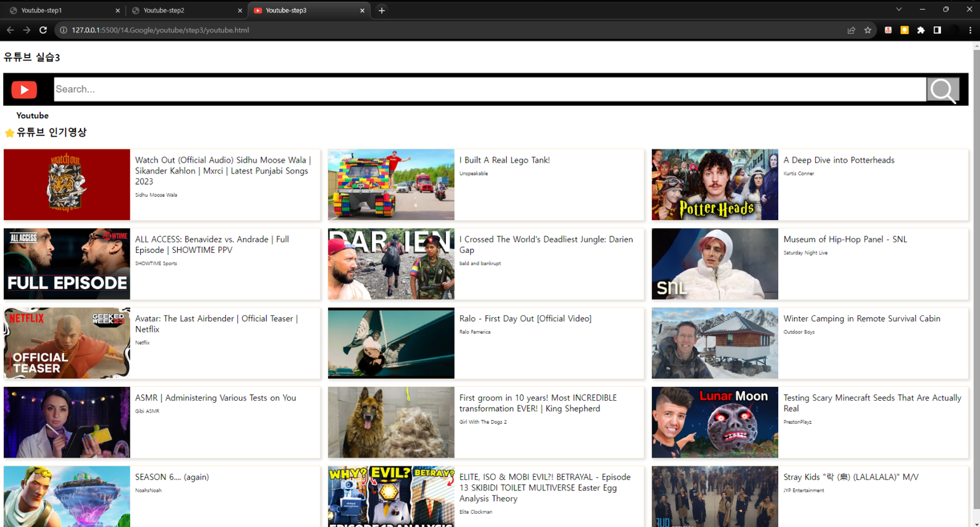Click title 'Ralo - First Day Out [Official Video]'
The width and height of the screenshot is (980, 527).
tap(525, 319)
